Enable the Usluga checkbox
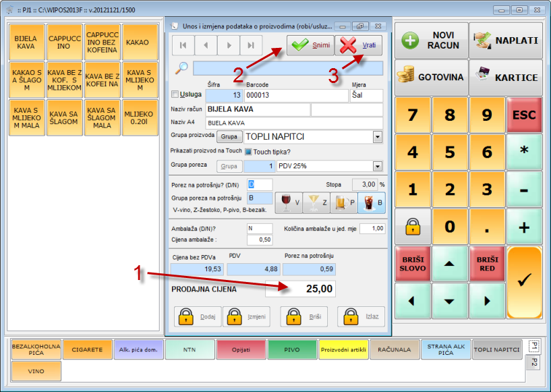The width and height of the screenshot is (551, 392). (176, 94)
